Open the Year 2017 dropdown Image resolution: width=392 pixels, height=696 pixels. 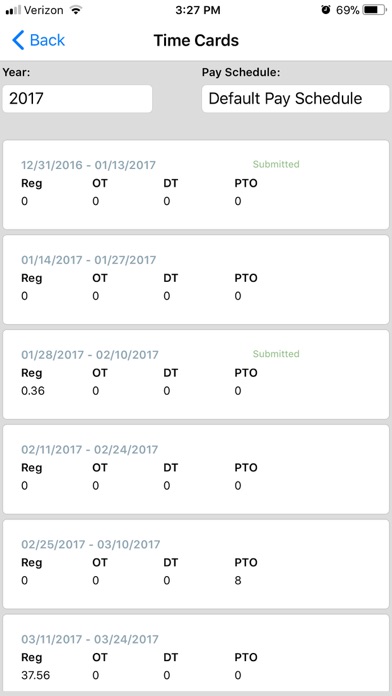click(77, 99)
